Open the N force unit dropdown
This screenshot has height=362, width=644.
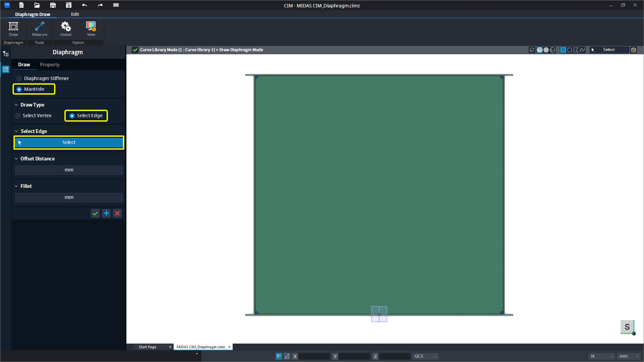pos(601,356)
